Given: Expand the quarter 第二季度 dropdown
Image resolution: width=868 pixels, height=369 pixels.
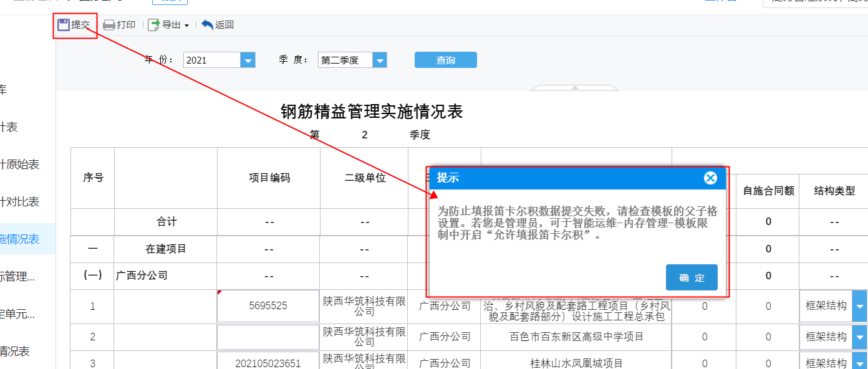Looking at the screenshot, I should (x=380, y=60).
